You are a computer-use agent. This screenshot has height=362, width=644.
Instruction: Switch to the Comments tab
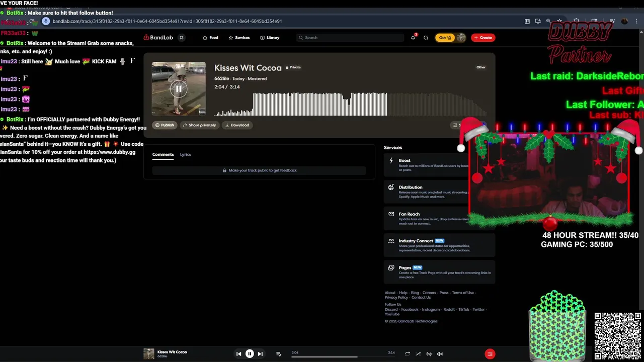click(163, 154)
